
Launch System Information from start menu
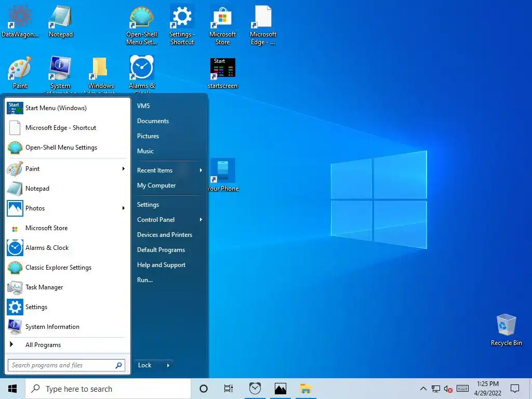tap(67, 326)
